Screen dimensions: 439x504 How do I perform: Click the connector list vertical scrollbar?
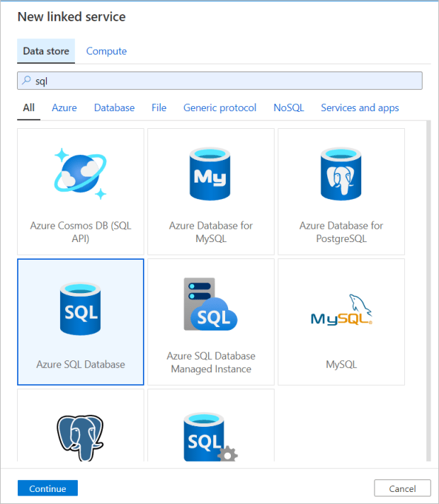(x=428, y=291)
